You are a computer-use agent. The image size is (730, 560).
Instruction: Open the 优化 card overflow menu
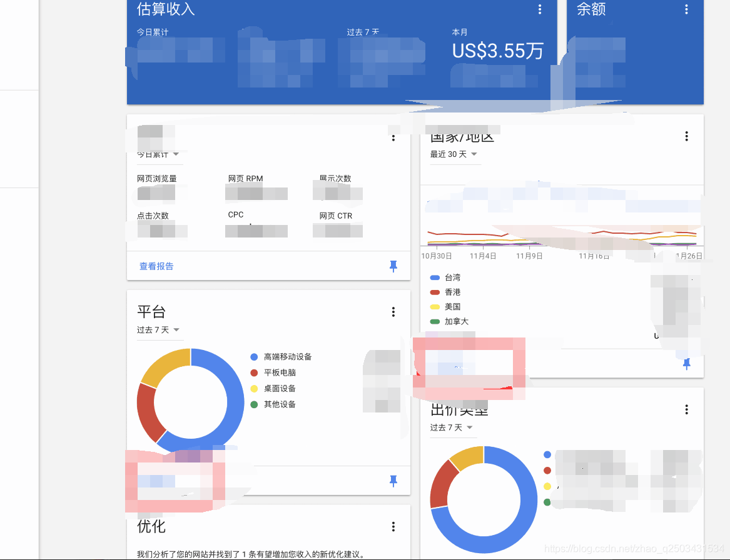click(x=393, y=526)
